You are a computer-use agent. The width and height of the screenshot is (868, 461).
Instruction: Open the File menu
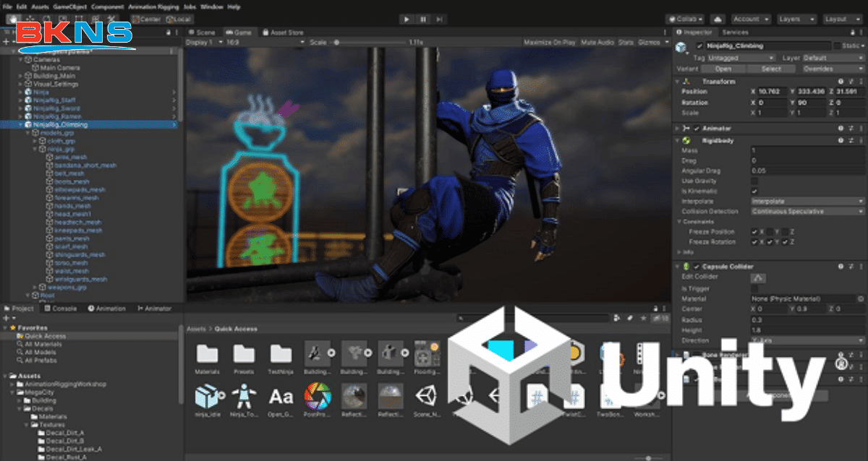(x=7, y=7)
